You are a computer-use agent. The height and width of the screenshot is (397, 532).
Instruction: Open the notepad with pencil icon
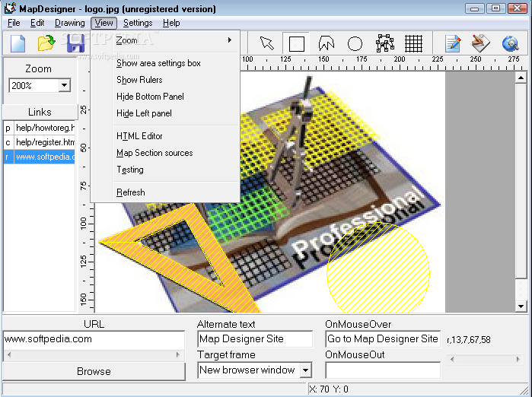pos(453,43)
